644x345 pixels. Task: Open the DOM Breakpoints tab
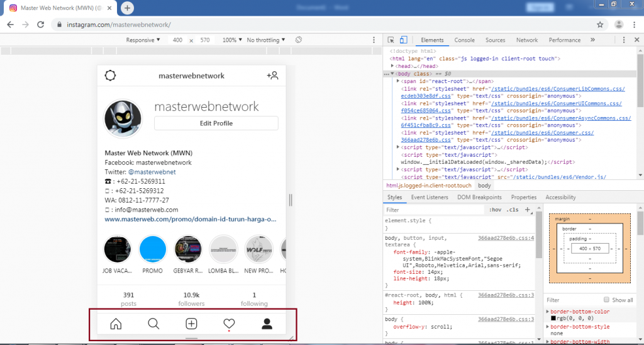click(480, 198)
